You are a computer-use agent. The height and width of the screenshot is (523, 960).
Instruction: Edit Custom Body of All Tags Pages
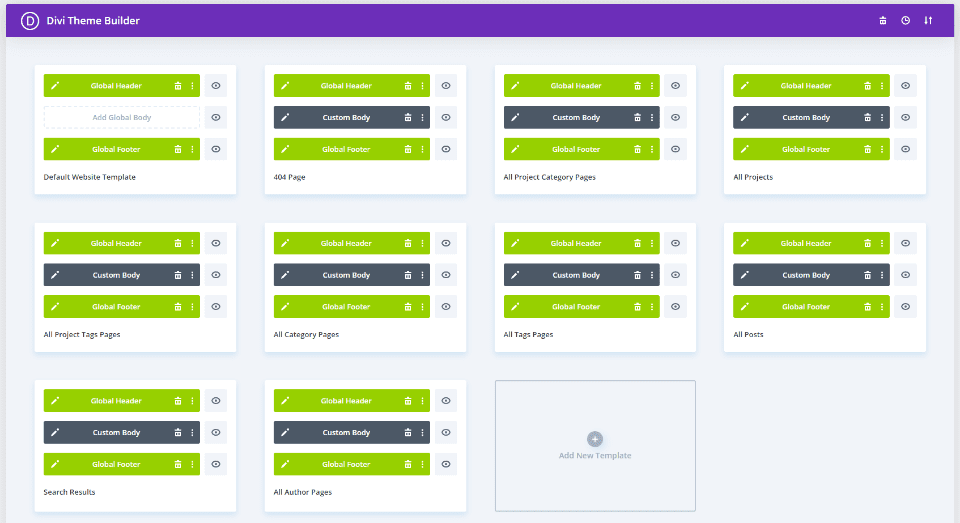pos(515,275)
